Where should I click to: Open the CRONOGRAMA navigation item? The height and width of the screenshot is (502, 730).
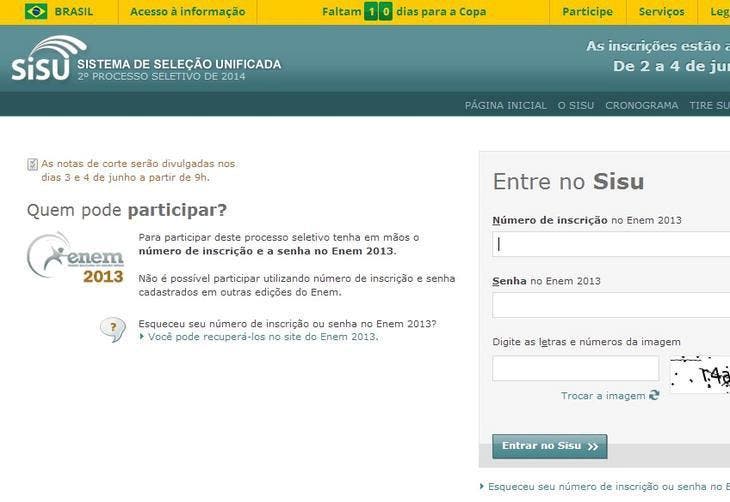pos(642,105)
